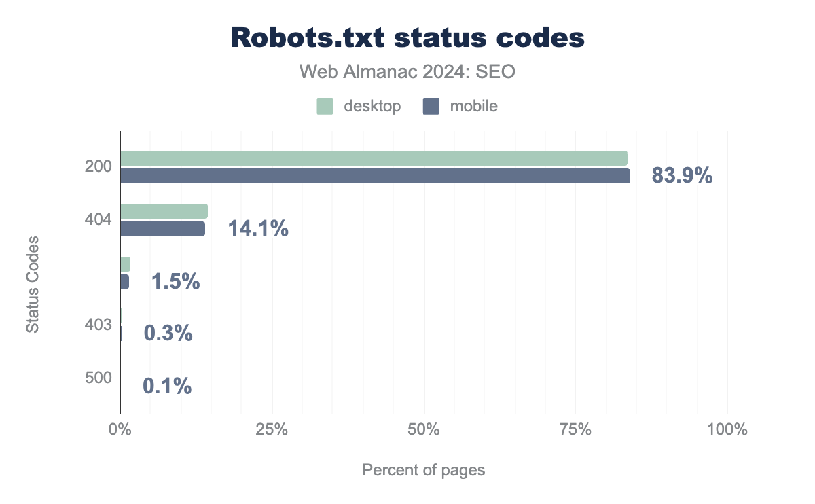Click the 0.1% data label
This screenshot has height=504, width=815.
pos(167,386)
